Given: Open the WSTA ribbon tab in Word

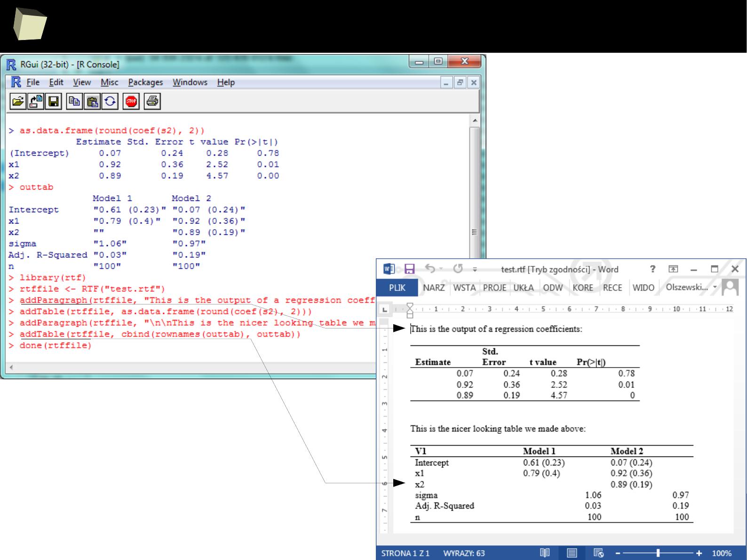Looking at the screenshot, I should click(464, 288).
